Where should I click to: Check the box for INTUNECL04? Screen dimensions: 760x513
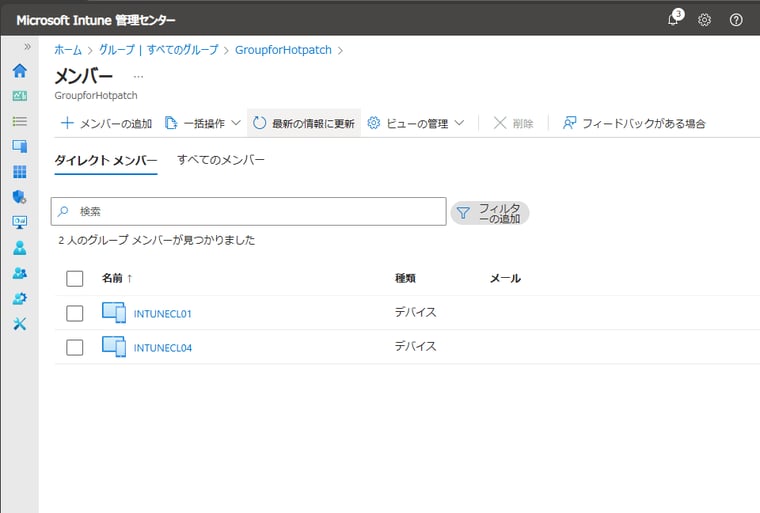click(75, 347)
